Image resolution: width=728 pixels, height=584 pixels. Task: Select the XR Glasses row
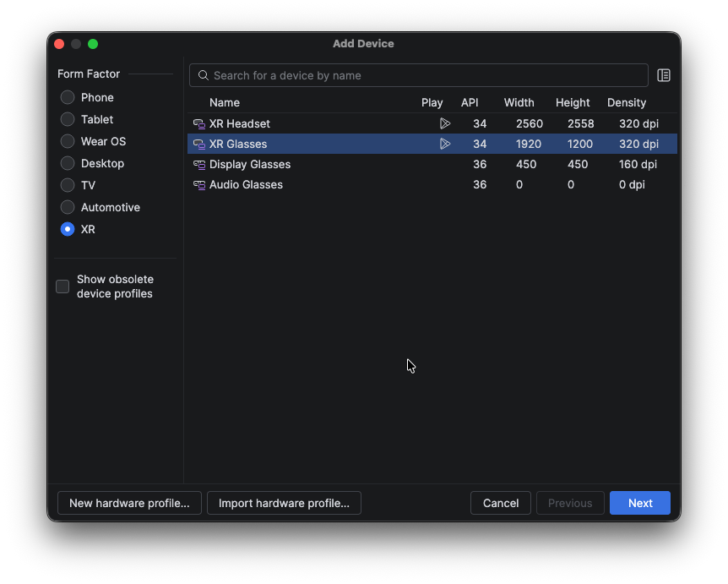click(432, 144)
